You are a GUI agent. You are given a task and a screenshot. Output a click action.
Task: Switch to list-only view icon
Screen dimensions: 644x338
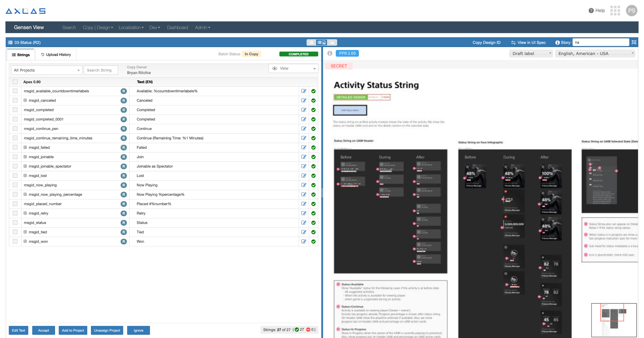pyautogui.click(x=312, y=42)
